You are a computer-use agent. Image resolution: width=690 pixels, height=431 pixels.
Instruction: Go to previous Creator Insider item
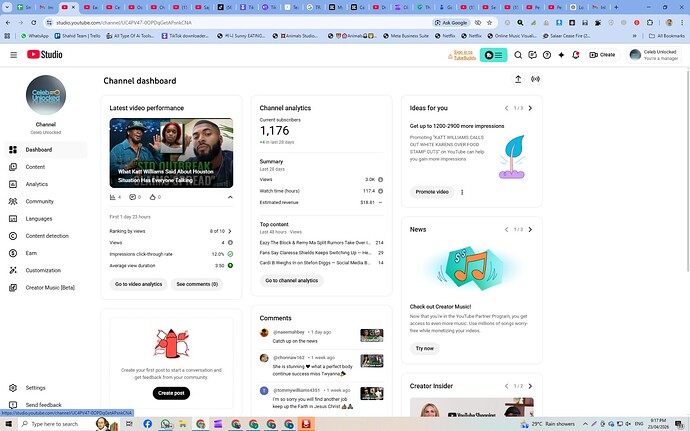coord(506,386)
